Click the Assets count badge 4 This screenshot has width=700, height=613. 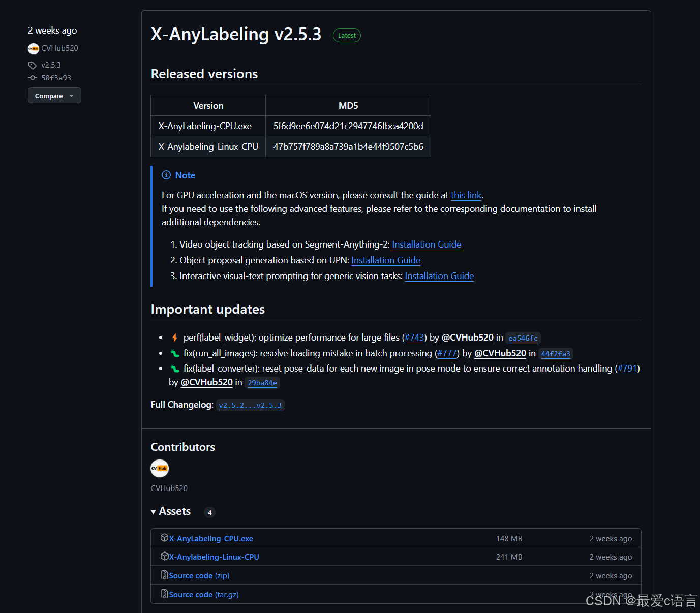209,512
